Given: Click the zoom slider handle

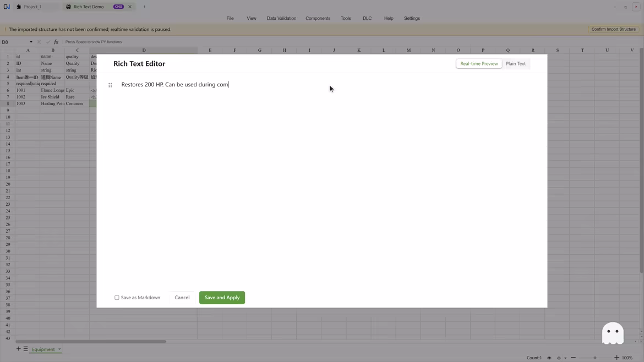Looking at the screenshot, I should (x=594, y=358).
